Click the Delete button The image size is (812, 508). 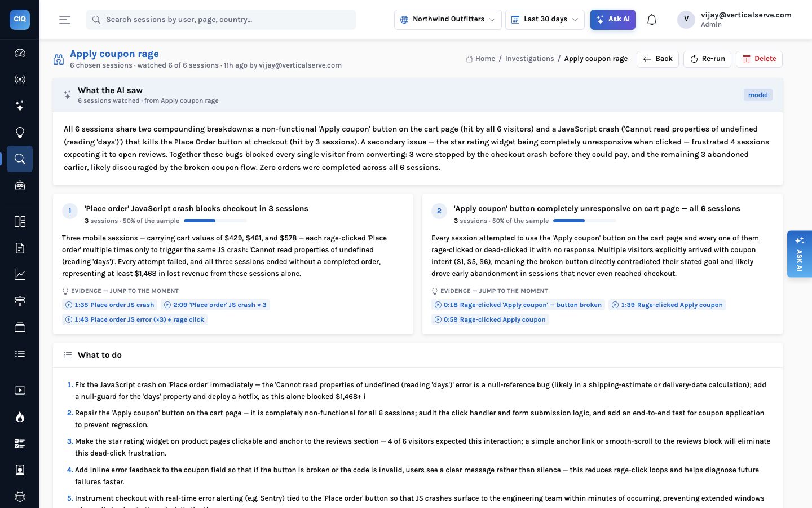pyautogui.click(x=759, y=59)
